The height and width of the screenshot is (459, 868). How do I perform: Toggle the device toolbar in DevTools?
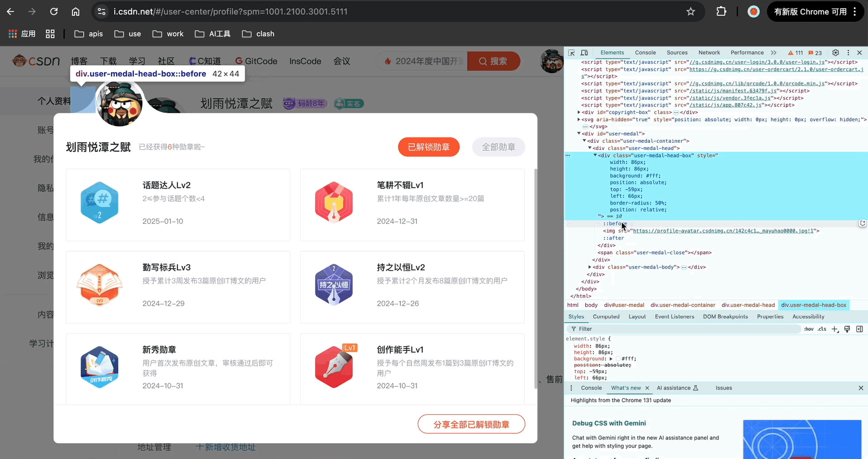tap(584, 53)
